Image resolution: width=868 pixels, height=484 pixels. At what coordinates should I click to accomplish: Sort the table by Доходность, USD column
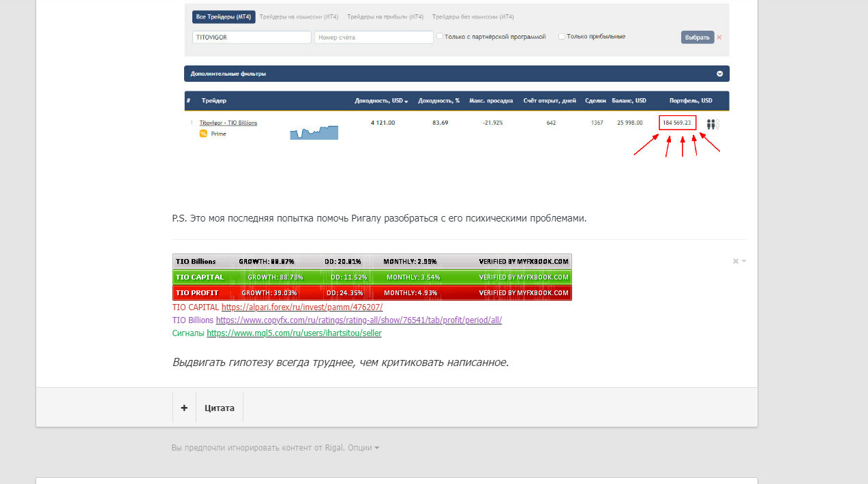[x=381, y=101]
